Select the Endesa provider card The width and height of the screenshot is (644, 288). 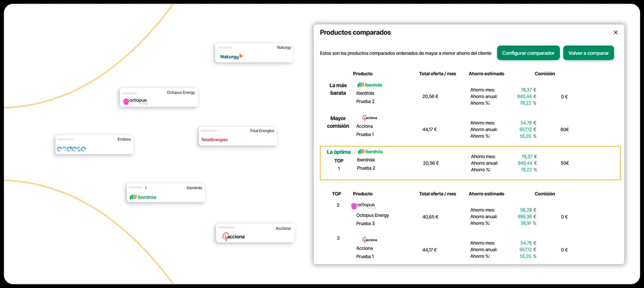(x=94, y=145)
